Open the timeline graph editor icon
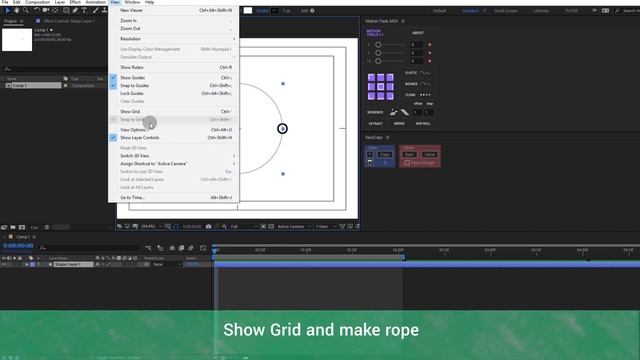The width and height of the screenshot is (640, 360). tap(203, 248)
